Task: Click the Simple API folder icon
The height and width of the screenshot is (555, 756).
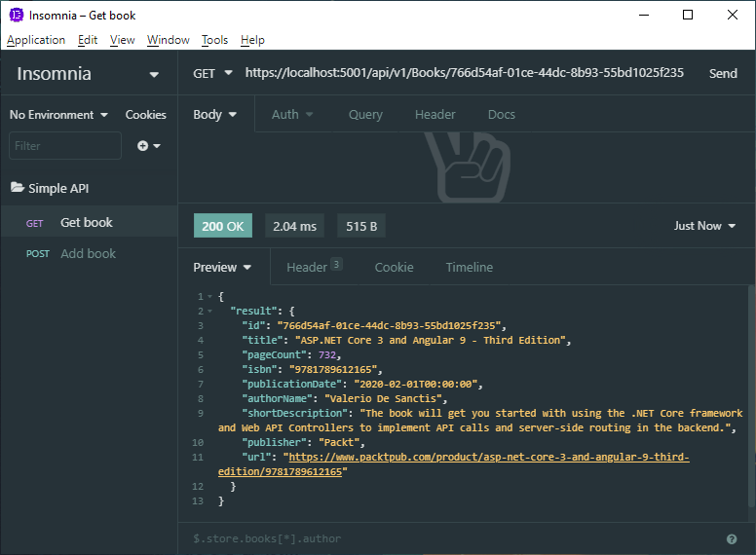Action: pyautogui.click(x=18, y=187)
